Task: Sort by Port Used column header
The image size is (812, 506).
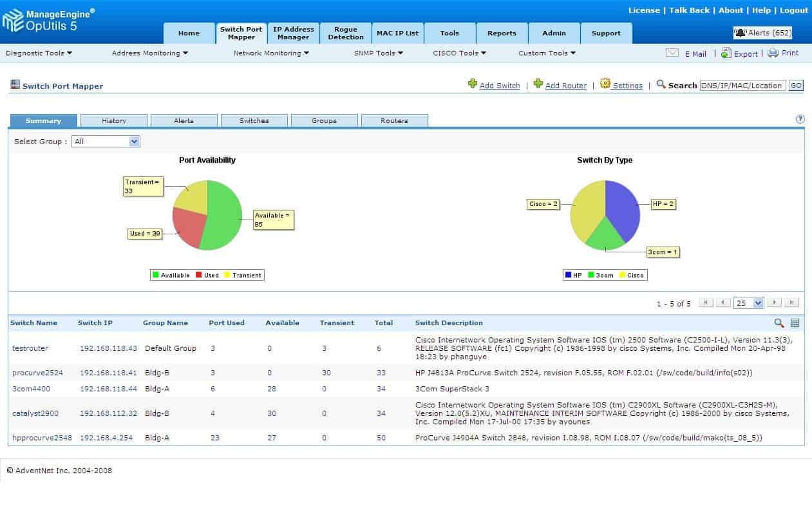Action: point(227,323)
